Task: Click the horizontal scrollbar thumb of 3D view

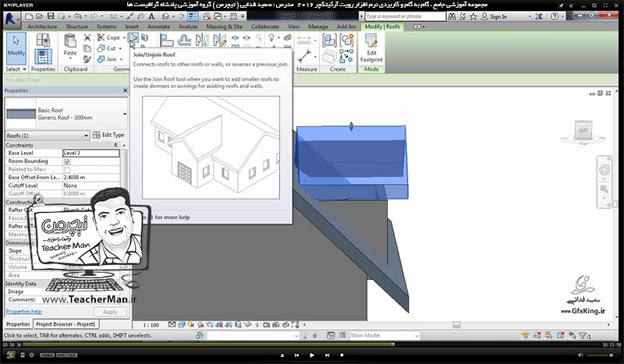Action: (456, 325)
